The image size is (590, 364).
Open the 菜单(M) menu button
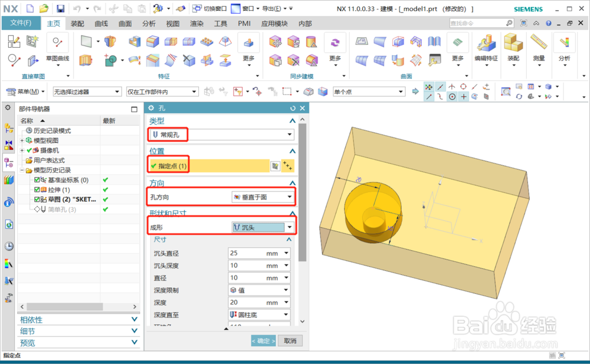(25, 91)
